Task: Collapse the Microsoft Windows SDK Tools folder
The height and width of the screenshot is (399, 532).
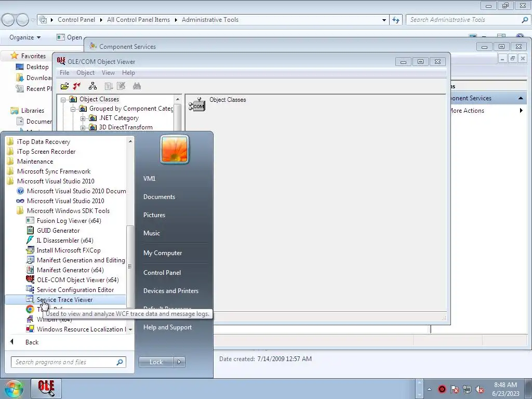Action: click(x=65, y=211)
